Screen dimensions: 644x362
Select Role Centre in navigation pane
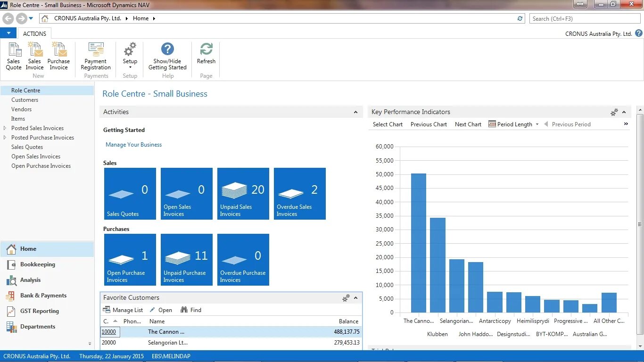[47, 90]
